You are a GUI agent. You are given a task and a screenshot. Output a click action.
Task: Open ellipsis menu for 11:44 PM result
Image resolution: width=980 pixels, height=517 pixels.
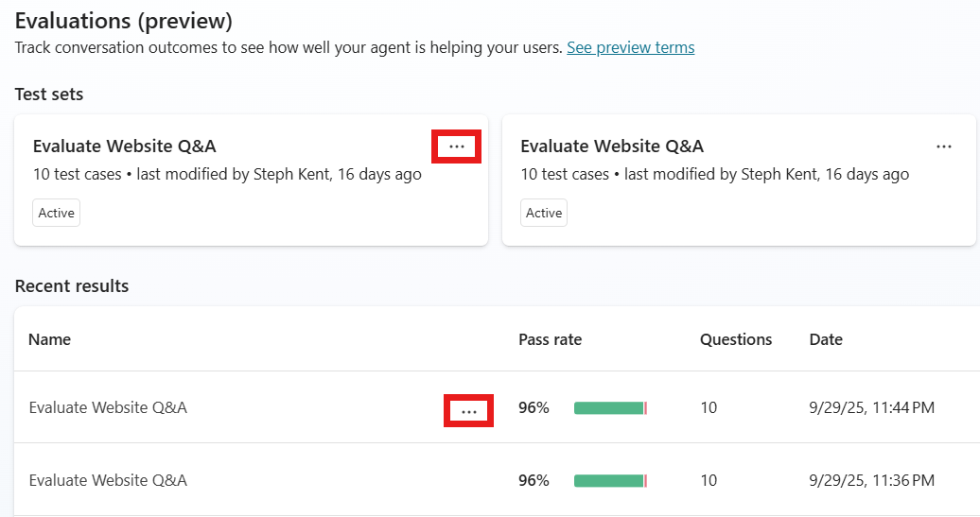468,411
